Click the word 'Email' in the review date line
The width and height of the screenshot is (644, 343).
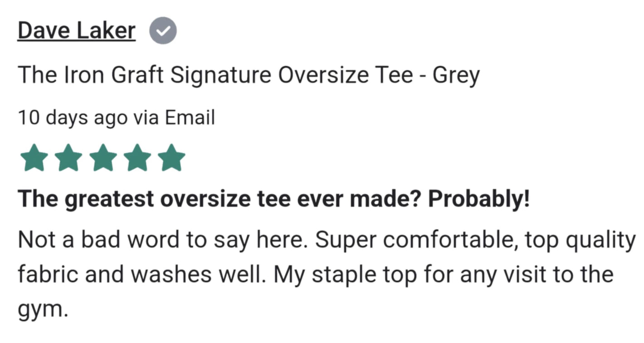(x=190, y=118)
